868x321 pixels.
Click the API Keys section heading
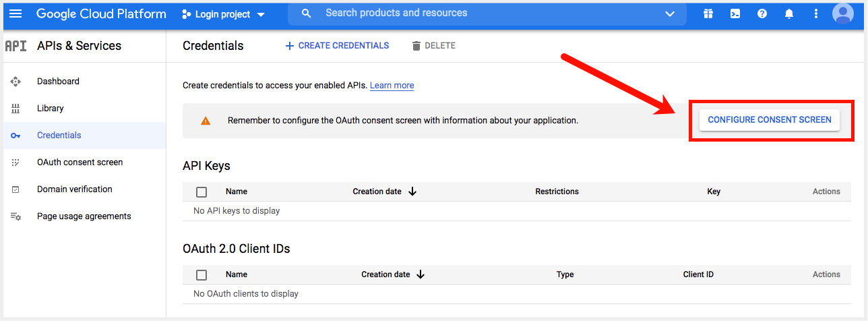click(x=206, y=166)
